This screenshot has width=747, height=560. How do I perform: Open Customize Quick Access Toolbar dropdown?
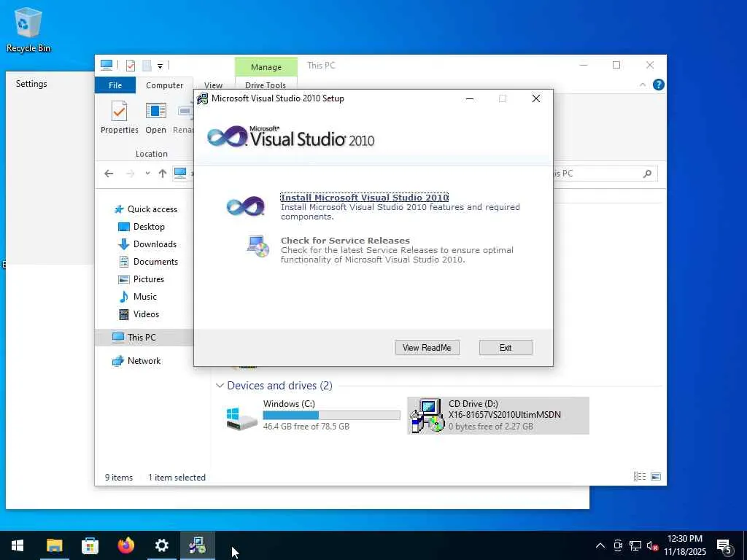[160, 66]
